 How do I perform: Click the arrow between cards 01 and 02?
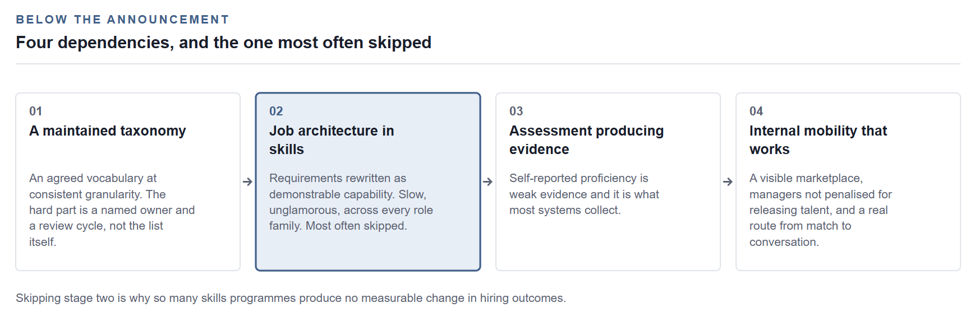pos(247,181)
